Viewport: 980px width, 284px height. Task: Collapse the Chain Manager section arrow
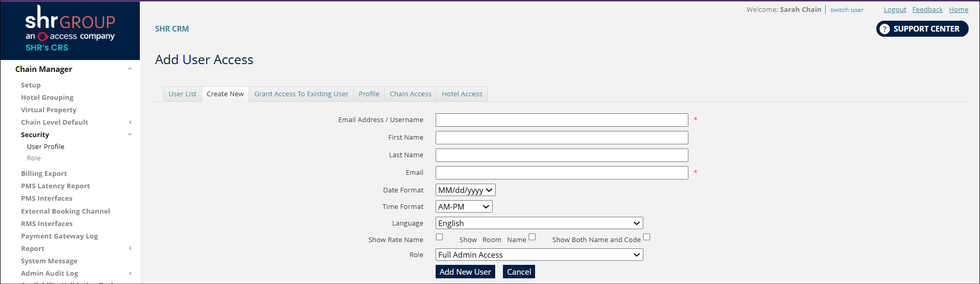(x=129, y=69)
